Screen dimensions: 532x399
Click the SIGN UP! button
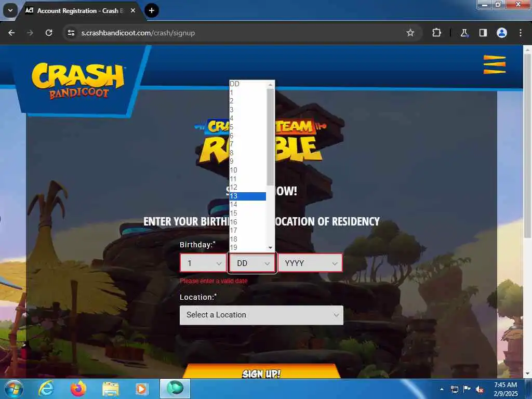pos(261,372)
